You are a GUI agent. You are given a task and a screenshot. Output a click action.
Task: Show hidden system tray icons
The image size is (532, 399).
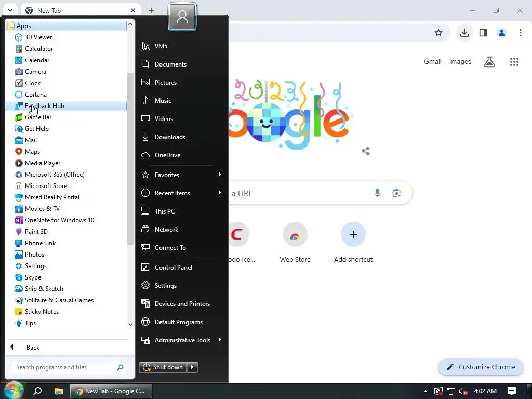click(x=426, y=391)
